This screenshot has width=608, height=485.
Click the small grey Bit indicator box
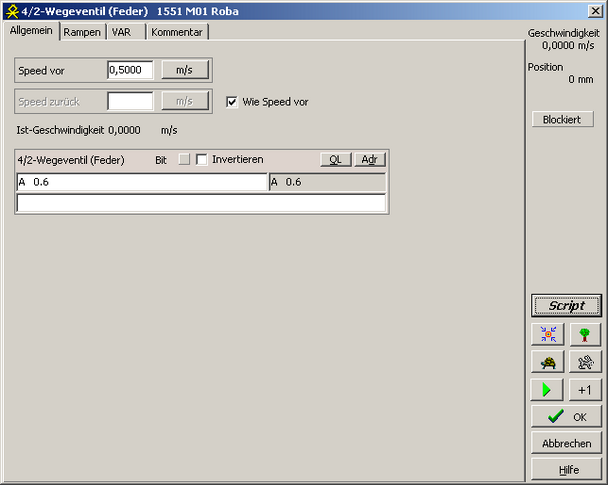[183, 159]
